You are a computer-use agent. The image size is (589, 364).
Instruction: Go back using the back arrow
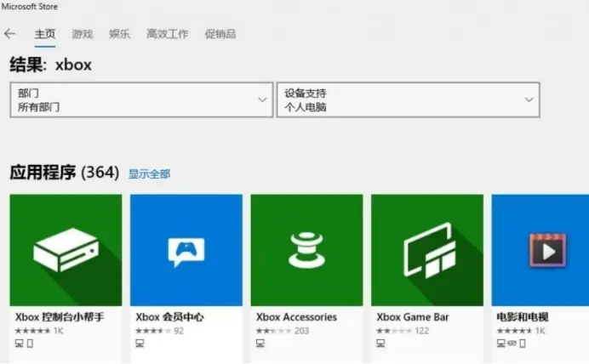click(9, 34)
